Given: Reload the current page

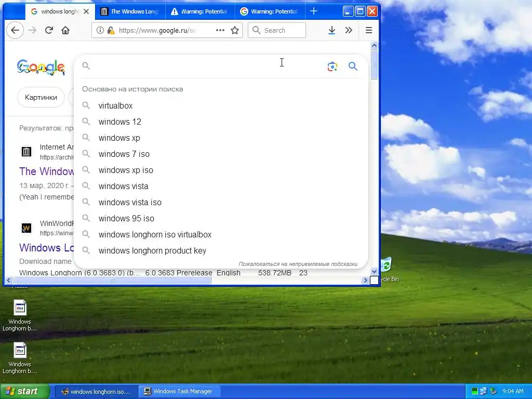Looking at the screenshot, I should click(x=49, y=30).
